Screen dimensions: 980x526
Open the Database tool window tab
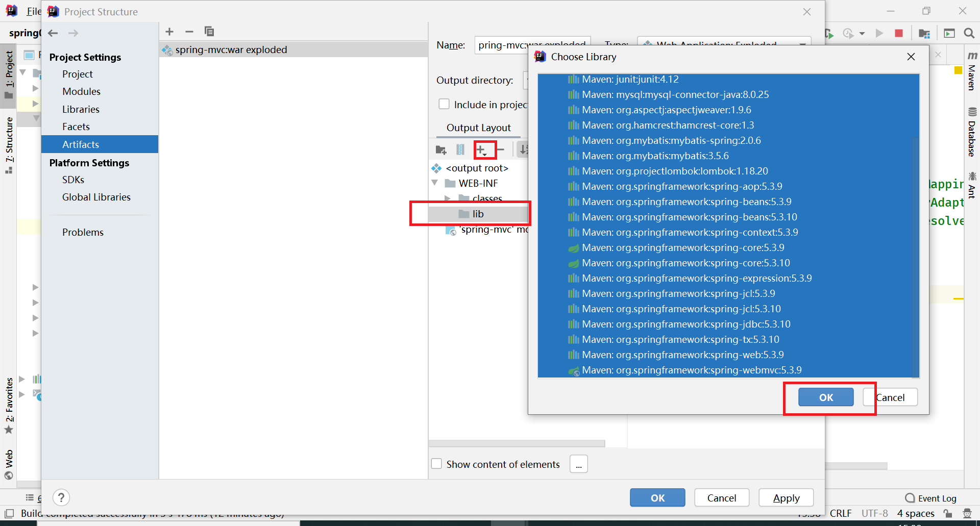972,132
